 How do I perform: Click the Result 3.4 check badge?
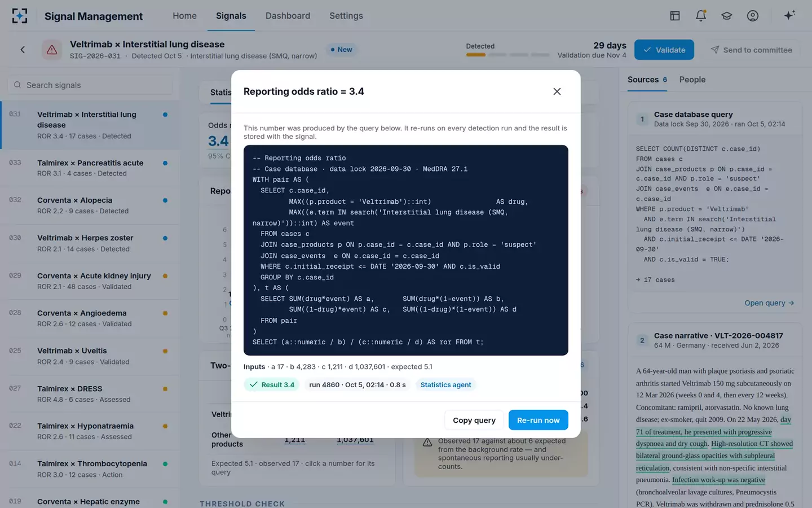pyautogui.click(x=272, y=385)
